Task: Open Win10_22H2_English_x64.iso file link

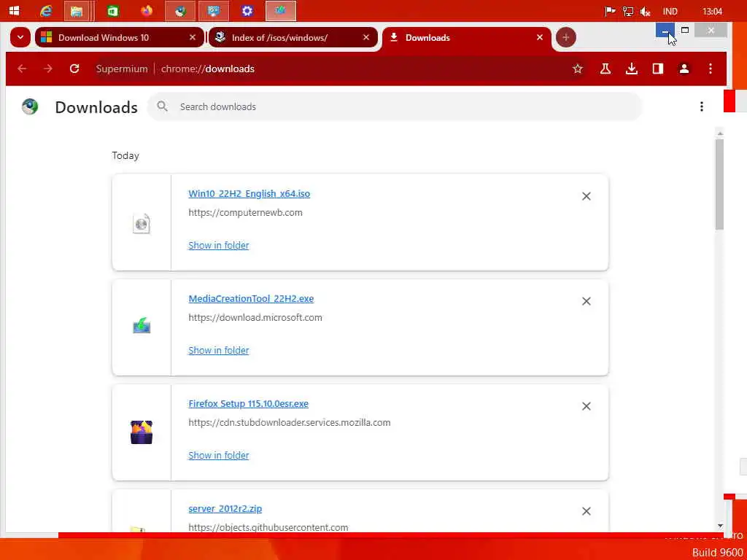Action: [x=249, y=194]
